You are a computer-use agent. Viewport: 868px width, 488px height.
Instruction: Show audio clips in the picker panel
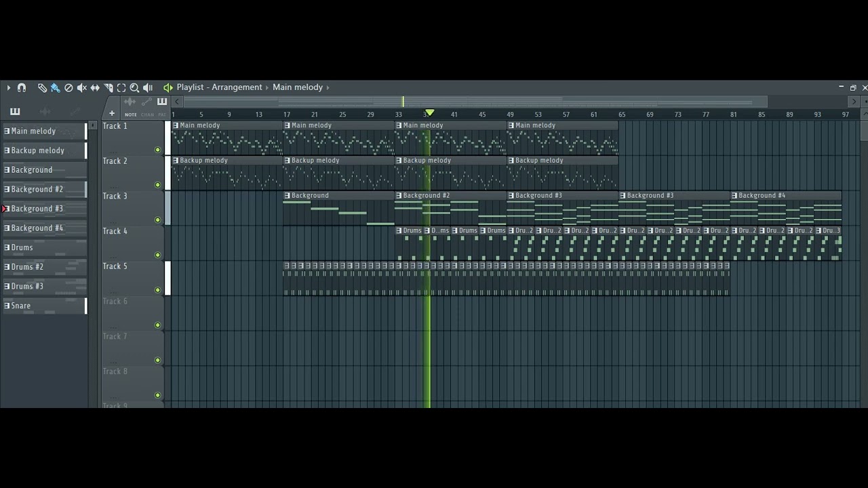[45, 111]
